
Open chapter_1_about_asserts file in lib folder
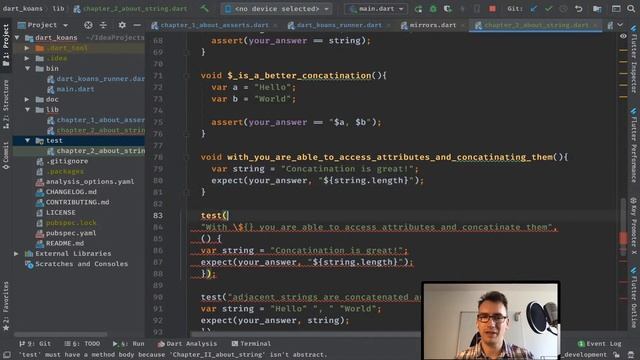pyautogui.click(x=96, y=120)
